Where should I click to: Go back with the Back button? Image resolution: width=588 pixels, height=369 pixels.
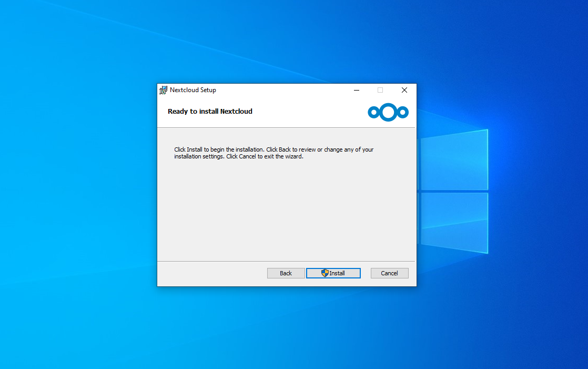(x=286, y=273)
